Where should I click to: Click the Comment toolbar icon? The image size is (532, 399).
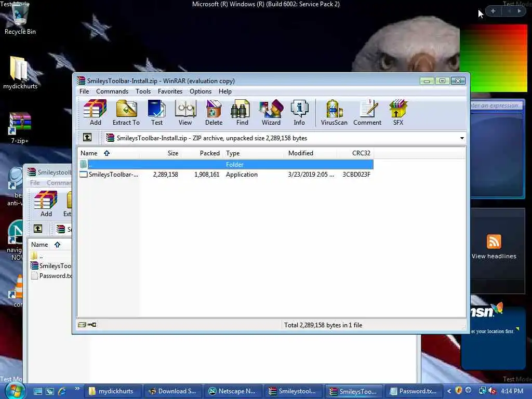367,112
